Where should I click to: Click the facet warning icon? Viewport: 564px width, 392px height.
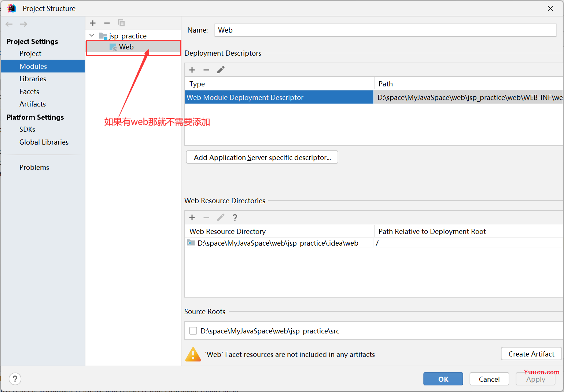coord(193,354)
